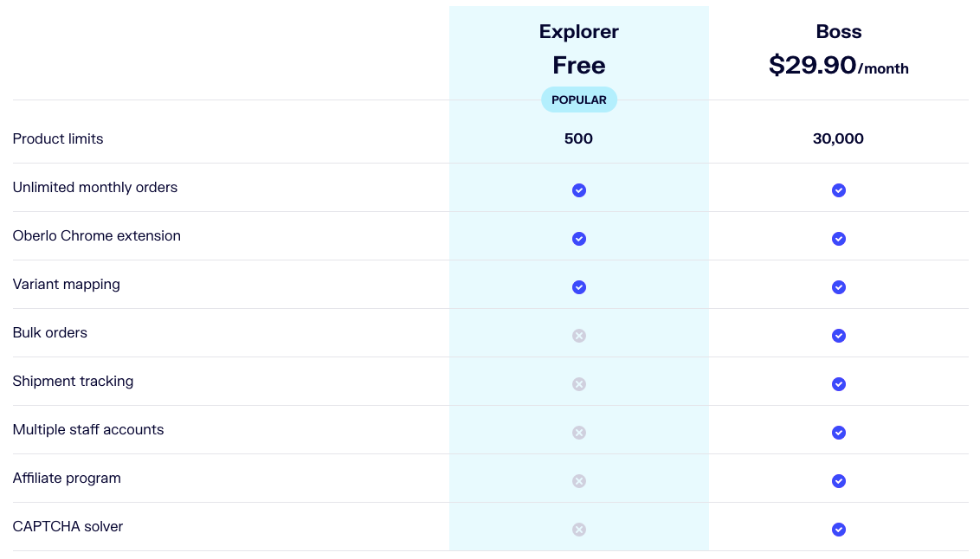The image size is (980, 559).
Task: Select the POPULAR badge under Explorer
Action: [x=579, y=100]
